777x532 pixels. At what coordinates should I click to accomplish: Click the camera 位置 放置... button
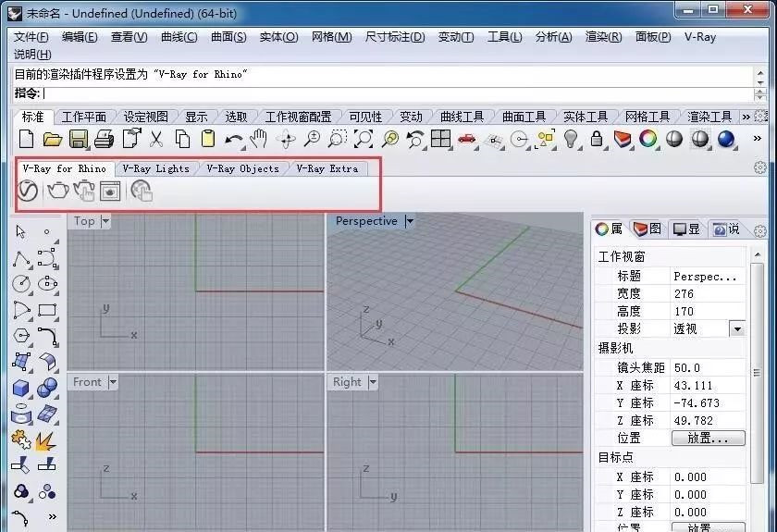pyautogui.click(x=708, y=439)
